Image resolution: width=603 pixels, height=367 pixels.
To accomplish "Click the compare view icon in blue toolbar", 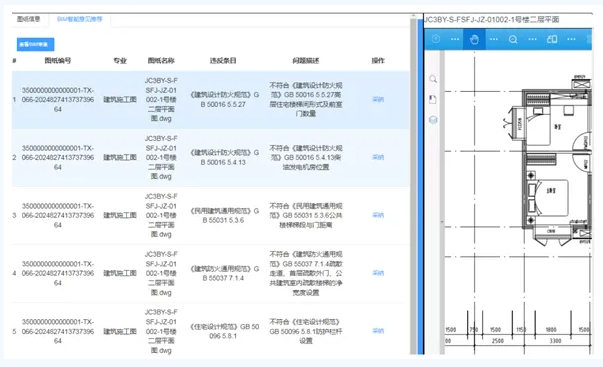I will pyautogui.click(x=552, y=39).
